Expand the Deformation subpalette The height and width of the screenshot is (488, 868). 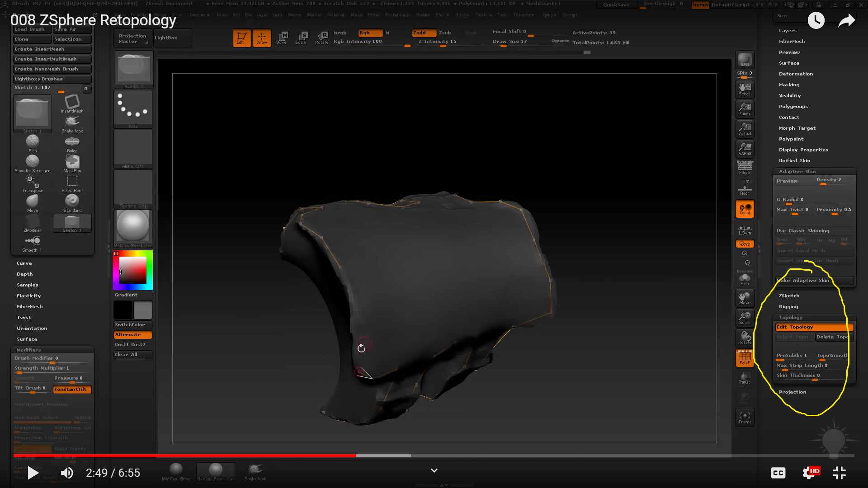[796, 74]
